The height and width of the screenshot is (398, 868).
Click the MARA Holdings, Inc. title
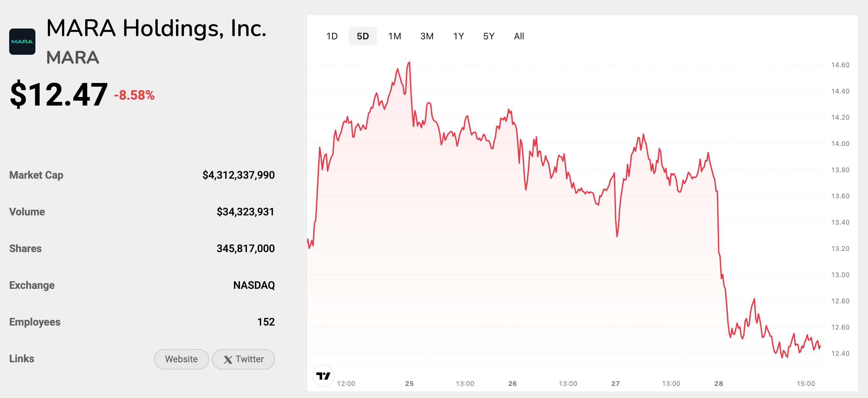156,28
